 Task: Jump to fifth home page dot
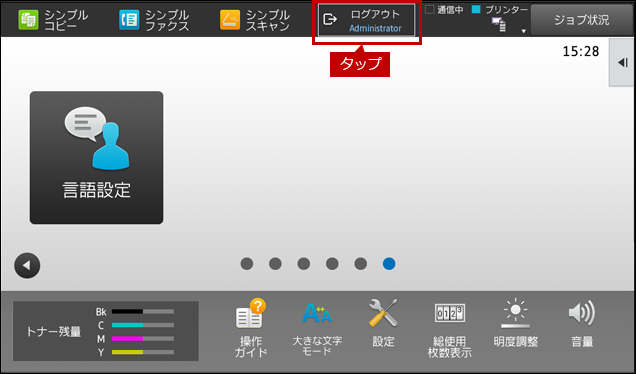pos(360,264)
